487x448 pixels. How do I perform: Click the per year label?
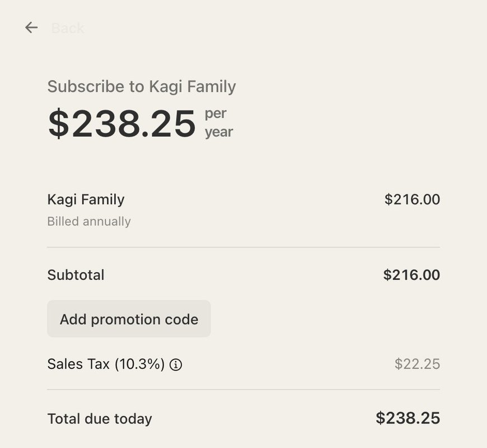click(219, 123)
